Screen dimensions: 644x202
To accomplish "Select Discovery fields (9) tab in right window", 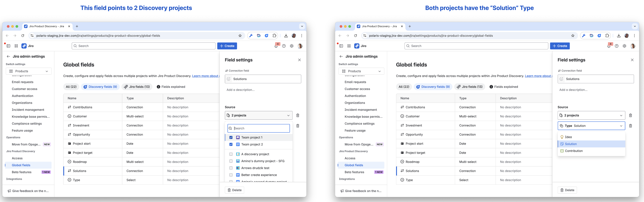I will [433, 87].
